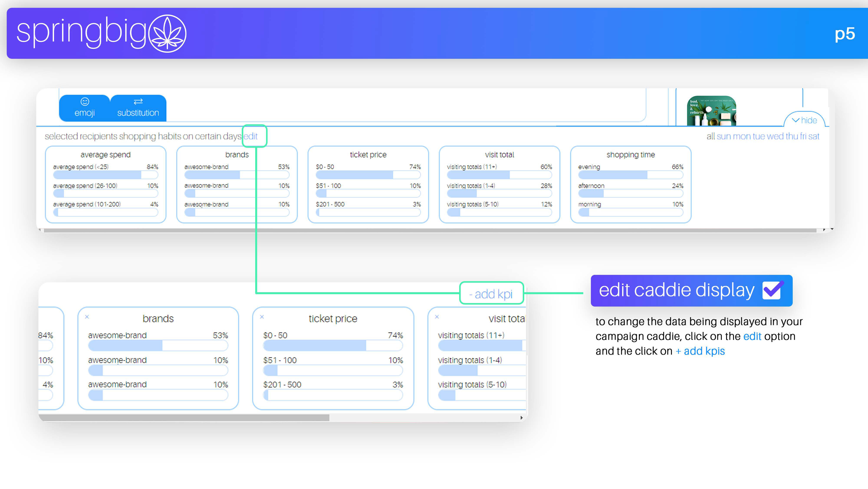Click the edit link beside shopping habits

click(250, 136)
